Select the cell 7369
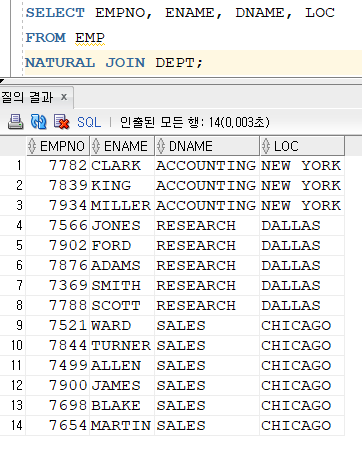 58,285
